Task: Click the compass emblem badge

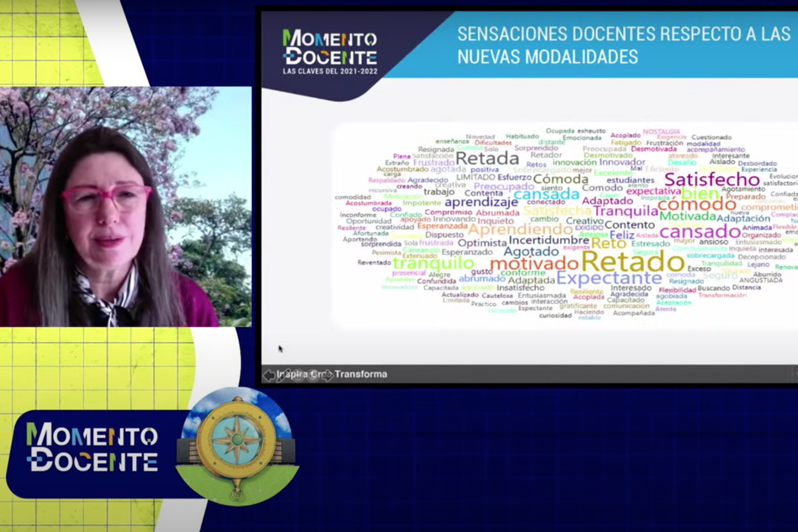Action: click(x=237, y=447)
